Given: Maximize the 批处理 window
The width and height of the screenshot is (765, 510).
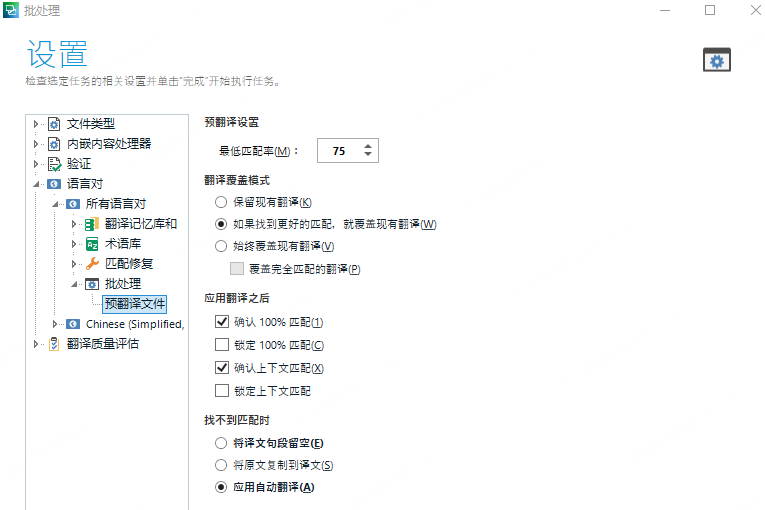Looking at the screenshot, I should click(x=710, y=10).
